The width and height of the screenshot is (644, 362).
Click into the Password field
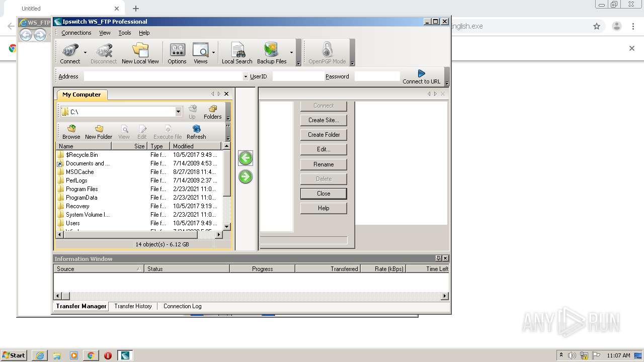(377, 76)
